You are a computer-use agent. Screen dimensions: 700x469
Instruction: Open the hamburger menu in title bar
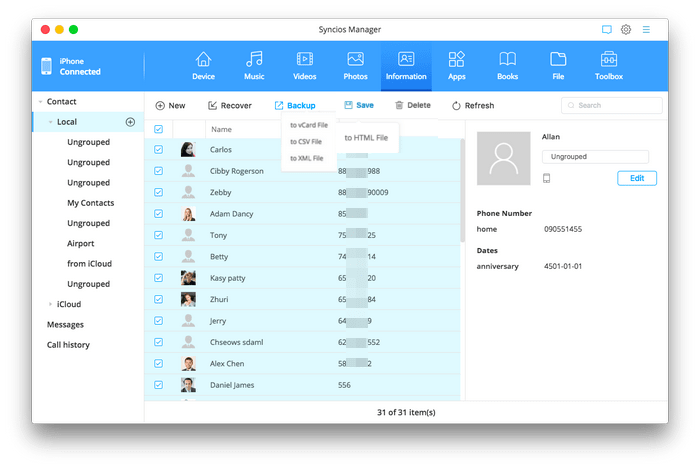[646, 29]
